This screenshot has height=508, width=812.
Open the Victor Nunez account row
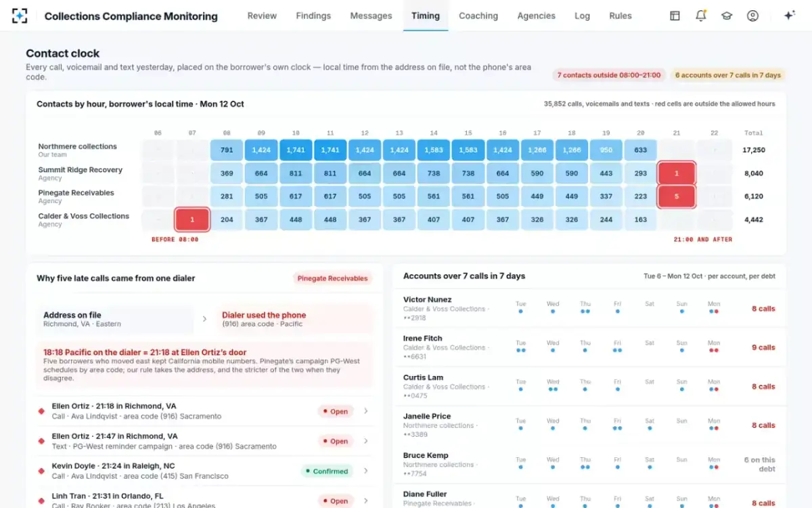[x=589, y=309]
